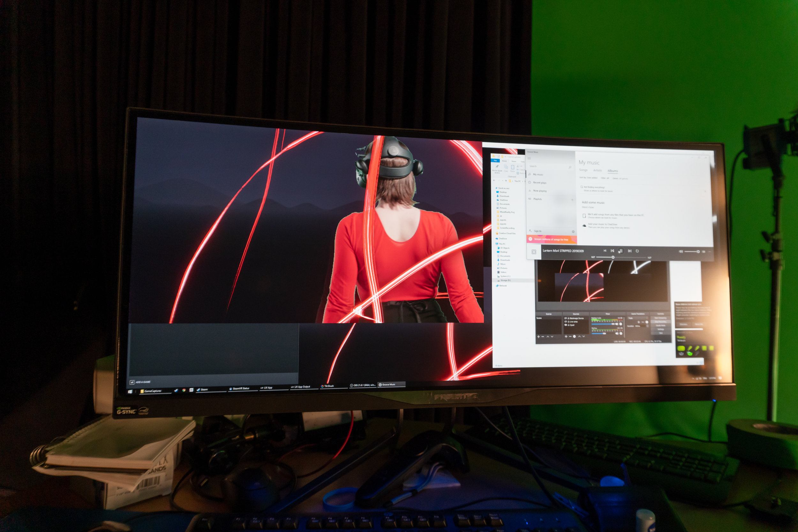Select MixedReality Proj folder in Explorer tree
The width and height of the screenshot is (798, 532).
coord(506,212)
